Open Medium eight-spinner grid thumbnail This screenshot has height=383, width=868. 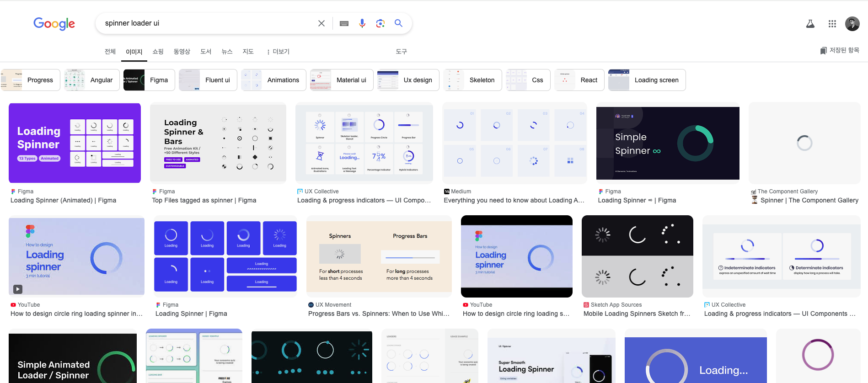[514, 143]
